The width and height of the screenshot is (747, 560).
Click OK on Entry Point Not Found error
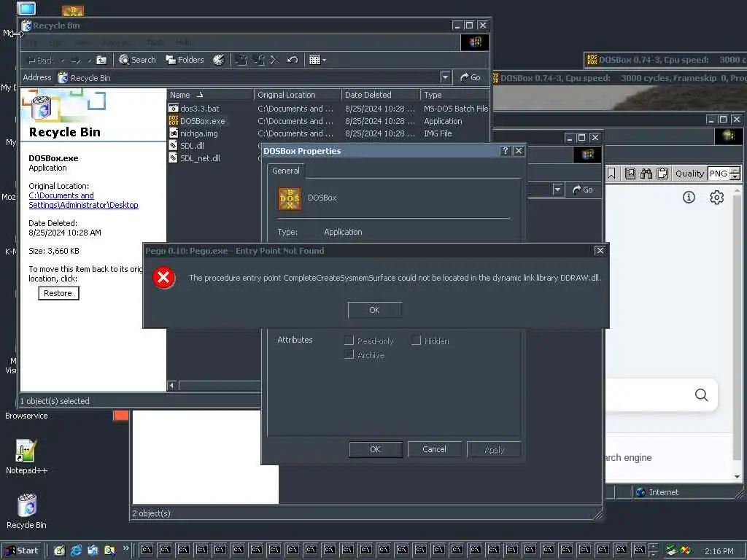pos(374,310)
